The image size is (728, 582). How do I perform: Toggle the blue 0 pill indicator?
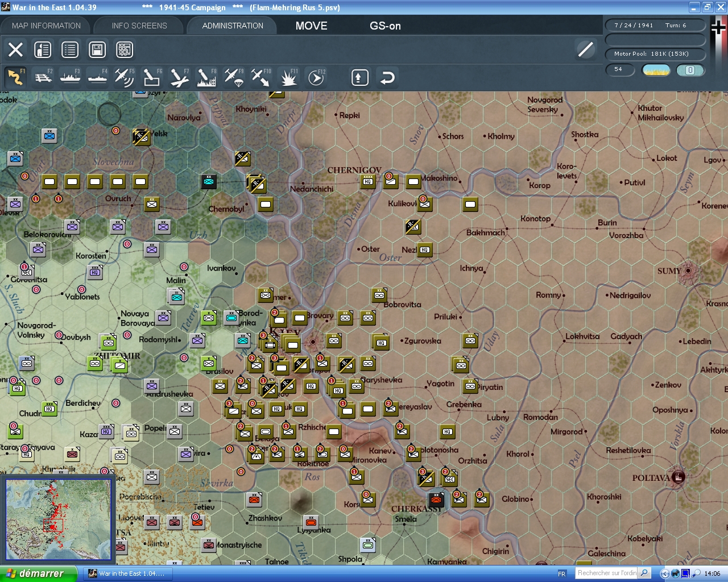coord(690,70)
